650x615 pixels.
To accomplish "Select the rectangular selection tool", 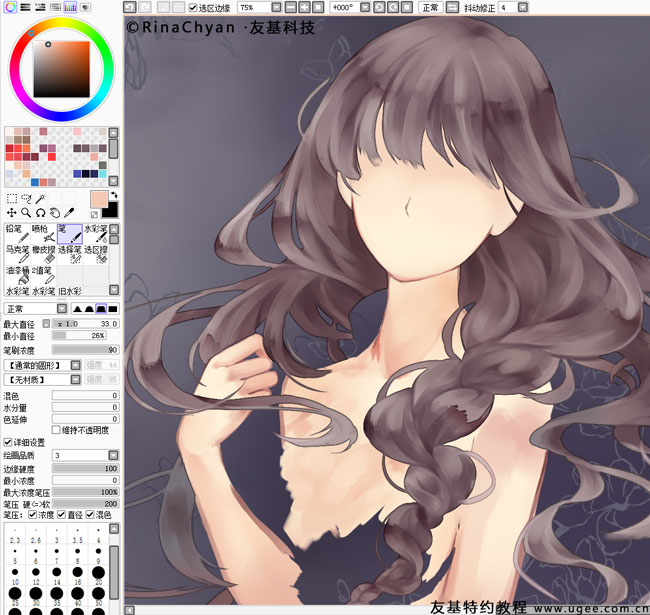I will pos(12,199).
